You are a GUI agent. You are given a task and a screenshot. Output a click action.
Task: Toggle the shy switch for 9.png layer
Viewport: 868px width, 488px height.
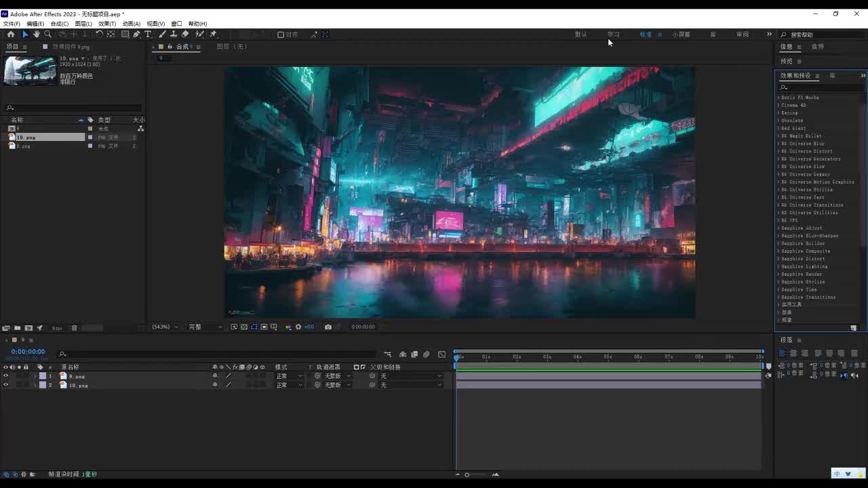[x=215, y=376]
